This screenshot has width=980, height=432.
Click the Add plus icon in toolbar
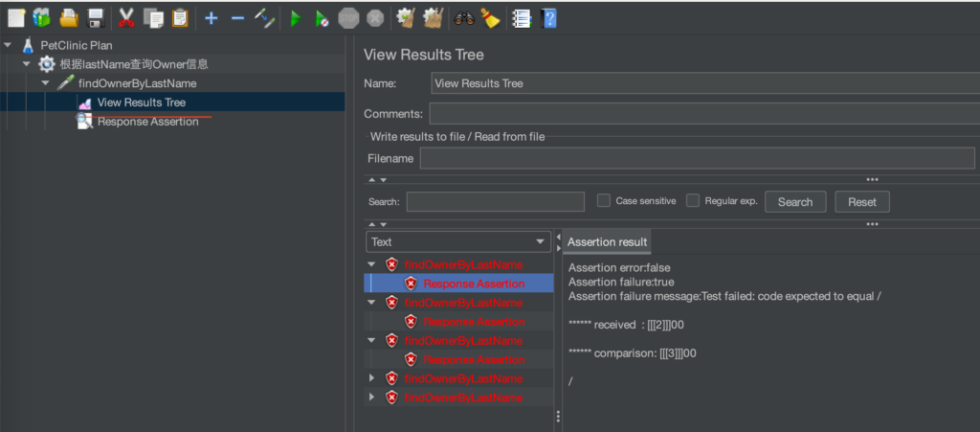pos(212,19)
